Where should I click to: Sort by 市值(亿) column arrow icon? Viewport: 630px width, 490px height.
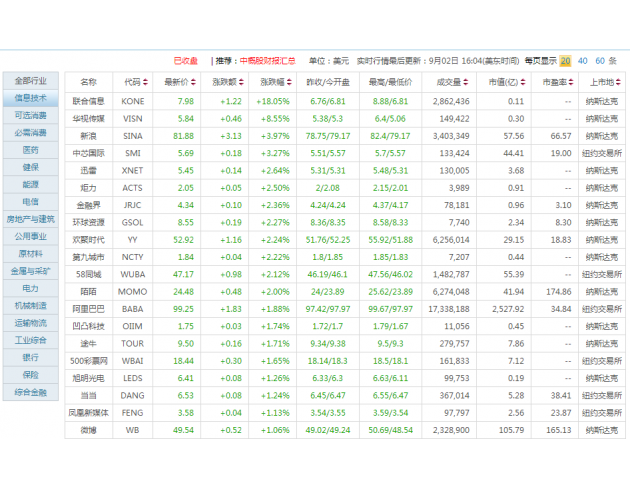tap(523, 82)
